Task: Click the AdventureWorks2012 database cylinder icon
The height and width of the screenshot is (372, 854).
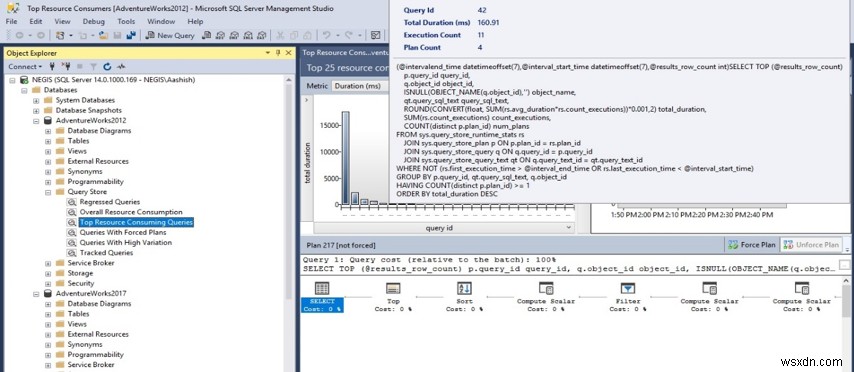Action: click(48, 120)
